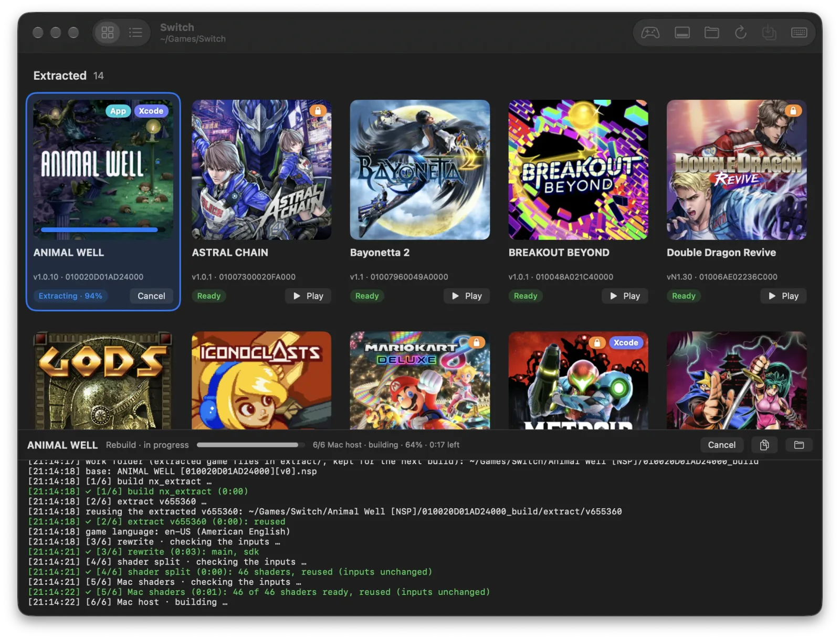Screen dimensions: 840x639
Task: Open ANIMAL WELL build folder from log bar
Action: click(799, 445)
